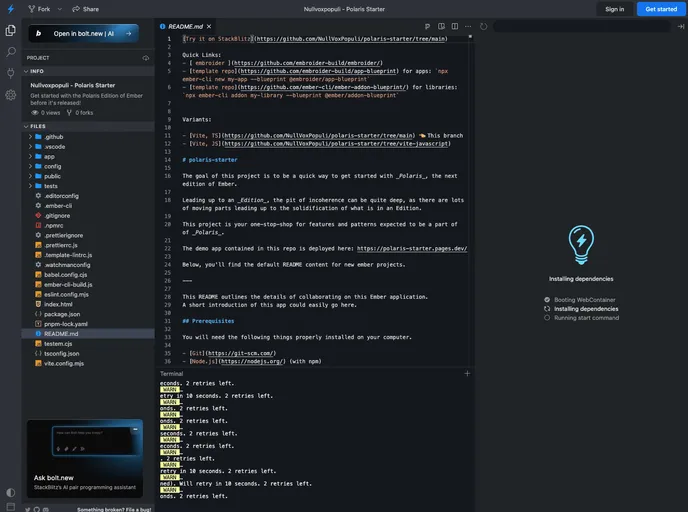Open package.json in file tree

(x=62, y=314)
